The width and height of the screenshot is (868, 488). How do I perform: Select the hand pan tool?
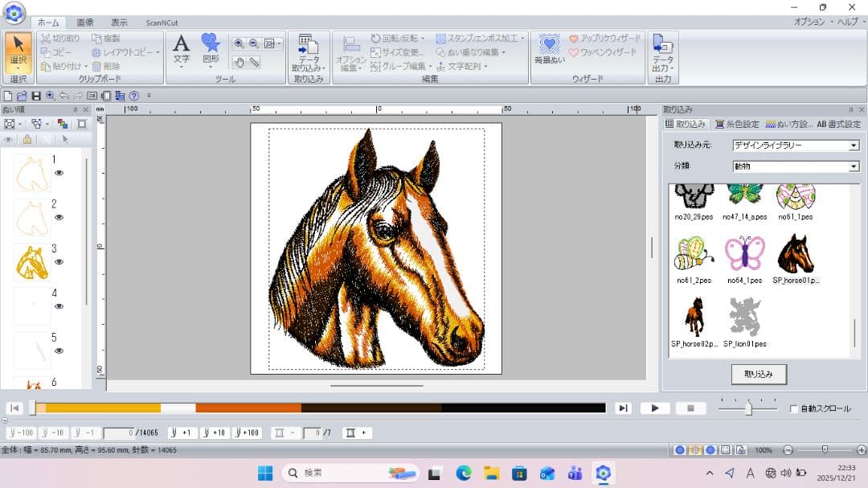pyautogui.click(x=239, y=62)
